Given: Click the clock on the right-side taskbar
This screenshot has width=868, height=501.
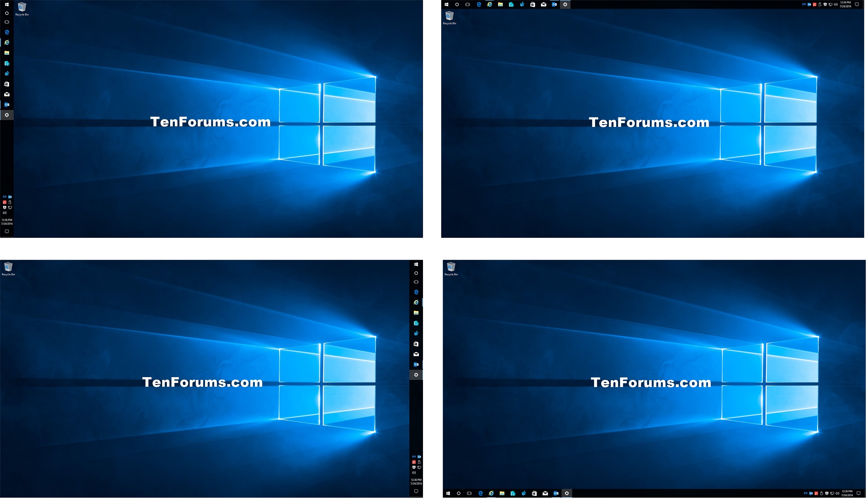Looking at the screenshot, I should 416,481.
